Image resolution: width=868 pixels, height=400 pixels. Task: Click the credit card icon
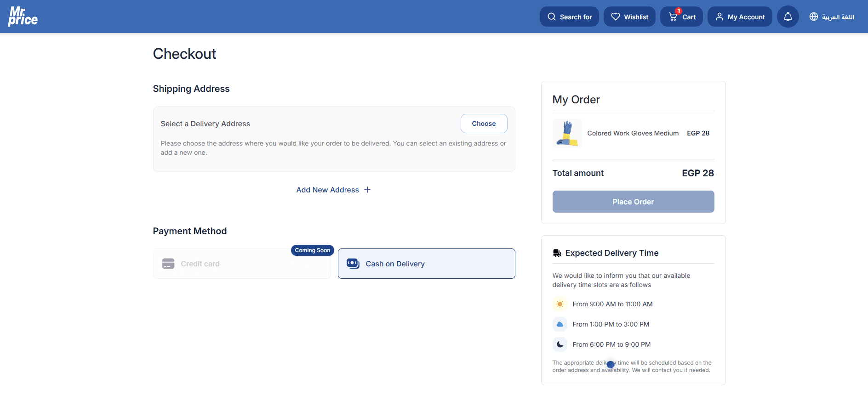168,264
